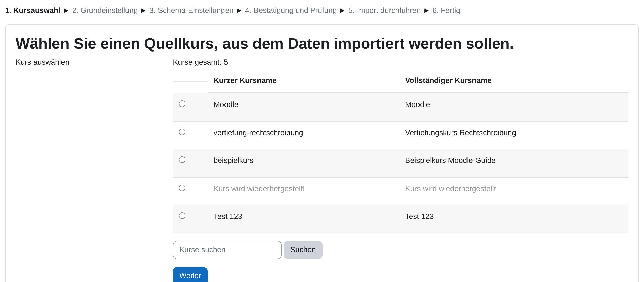Screen dimensions: 644x282
Task: Click the 'Kurse gesamt: 5' text
Action: 200,62
